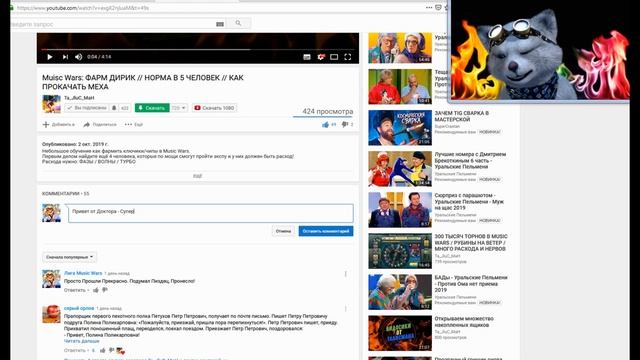Open the Ta_JluC_MaH channel avatar
Viewport: 640px width, 360px height.
(51, 104)
